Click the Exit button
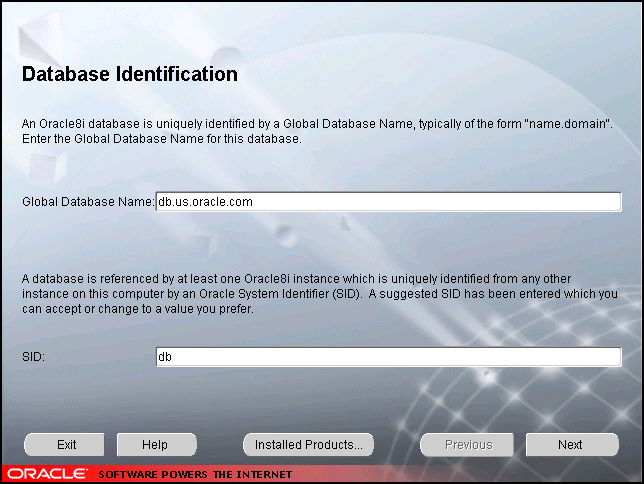Image resolution: width=644 pixels, height=484 pixels. (x=64, y=445)
